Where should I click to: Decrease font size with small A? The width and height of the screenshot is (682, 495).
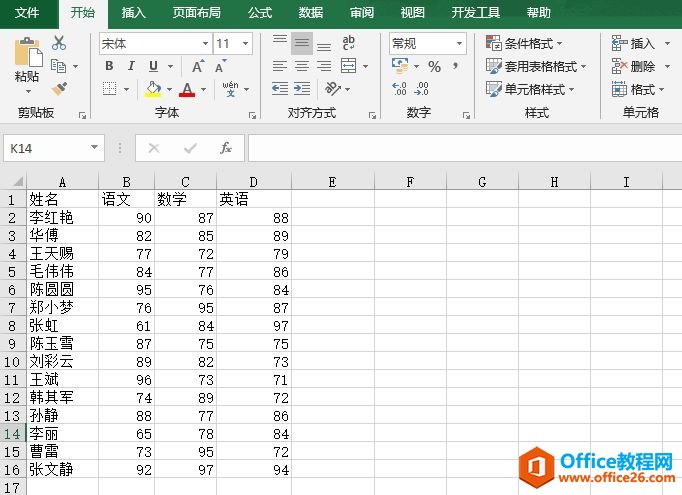pyautogui.click(x=220, y=66)
